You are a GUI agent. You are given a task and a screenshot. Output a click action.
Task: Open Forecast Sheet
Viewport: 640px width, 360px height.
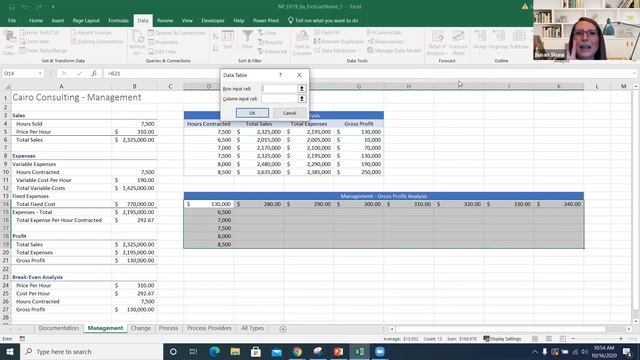pos(458,43)
